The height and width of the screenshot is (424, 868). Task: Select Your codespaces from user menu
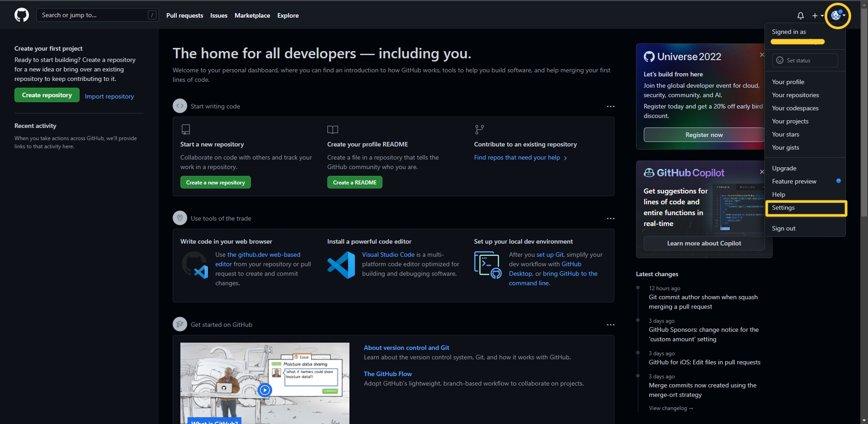805,108
